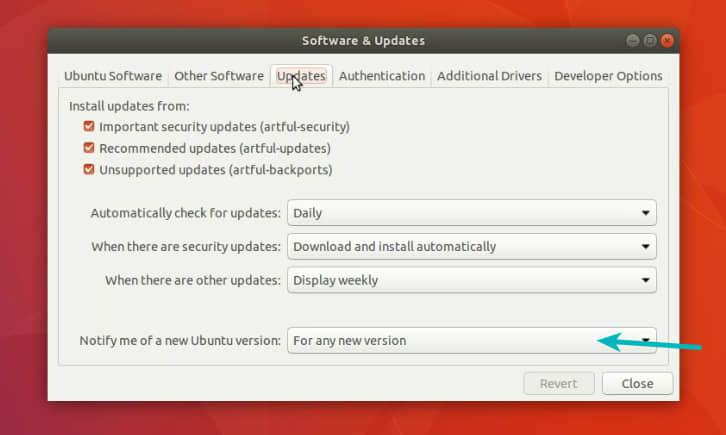
Task: Click the Close button at bottom right
Action: [637, 384]
